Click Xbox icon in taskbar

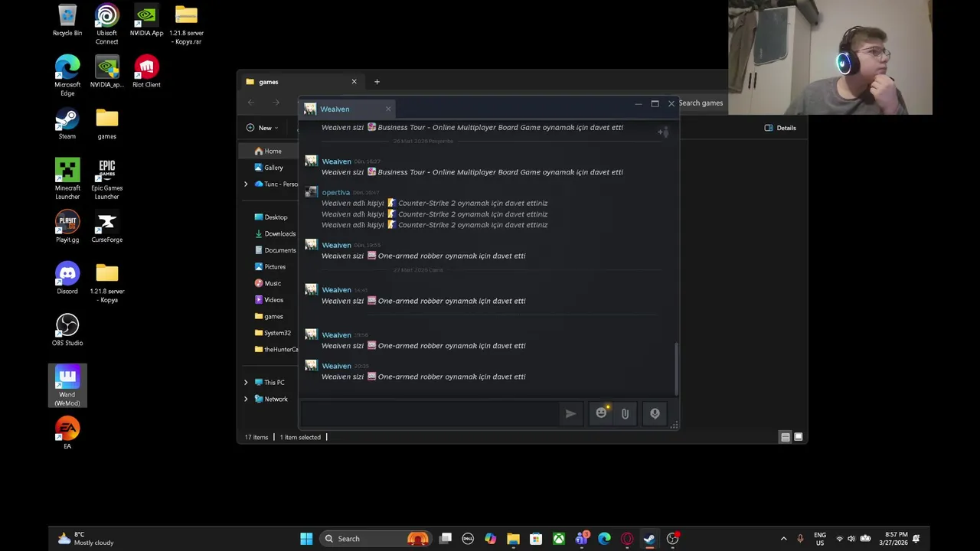tap(559, 539)
